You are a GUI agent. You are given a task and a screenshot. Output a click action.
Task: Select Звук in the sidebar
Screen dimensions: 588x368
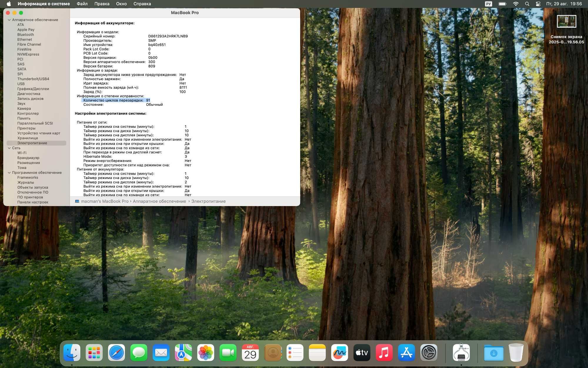pyautogui.click(x=21, y=104)
